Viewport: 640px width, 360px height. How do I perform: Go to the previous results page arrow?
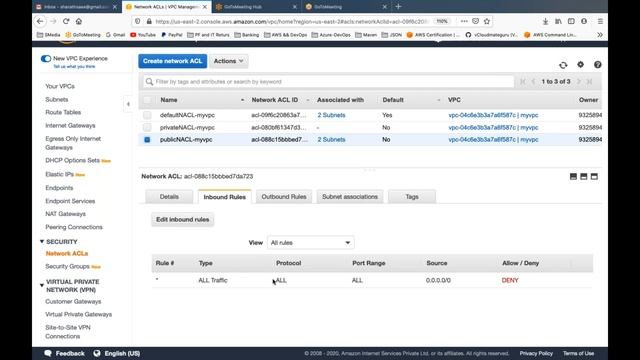coord(533,82)
